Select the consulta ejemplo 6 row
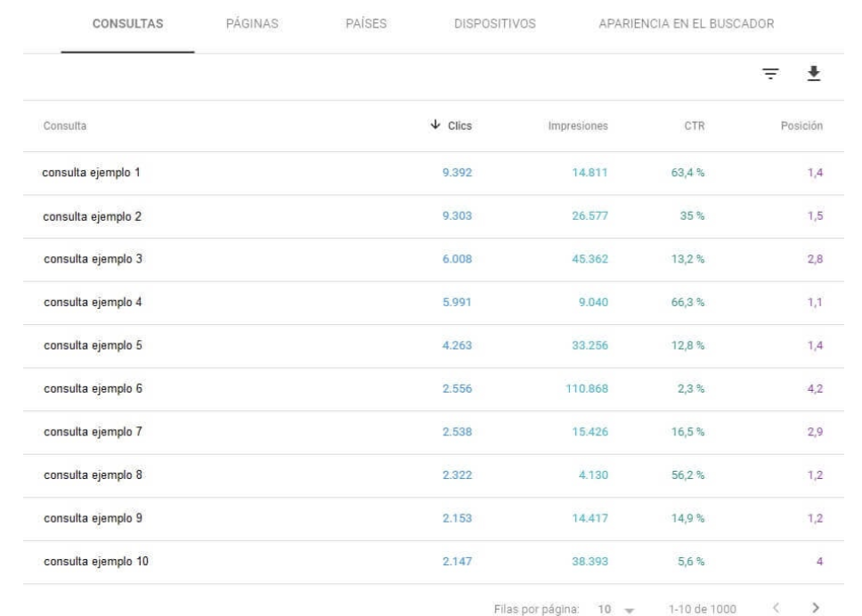Screen dimensions: 862x616 92,390
